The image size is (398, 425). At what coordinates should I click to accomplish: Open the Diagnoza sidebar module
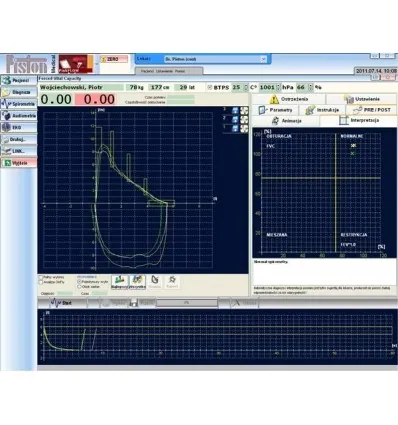pos(19,92)
